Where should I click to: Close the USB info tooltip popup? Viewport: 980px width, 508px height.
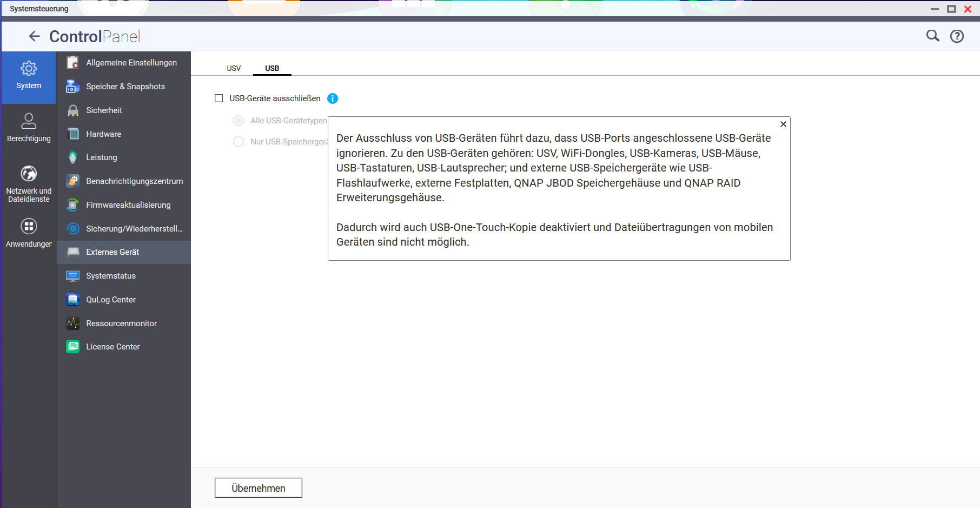(x=783, y=124)
